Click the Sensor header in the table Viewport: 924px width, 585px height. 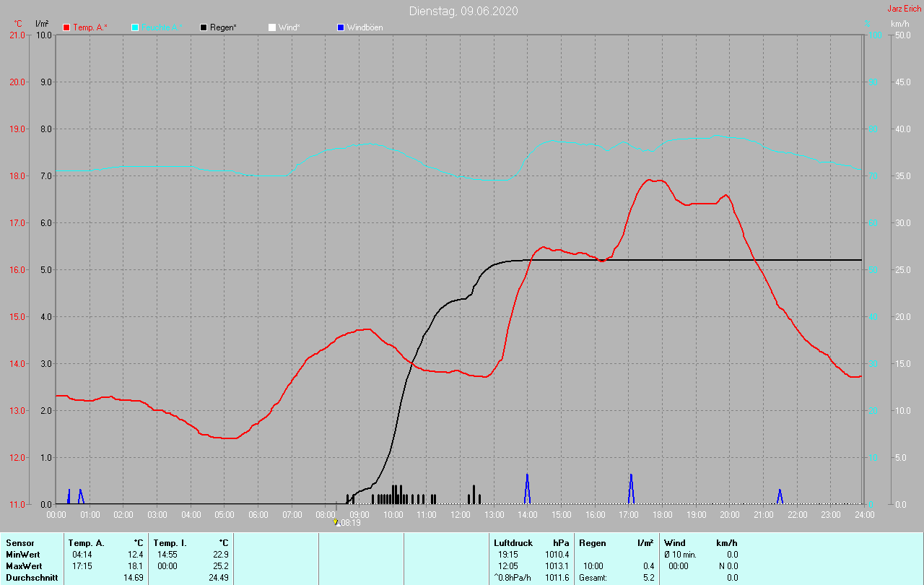19,542
